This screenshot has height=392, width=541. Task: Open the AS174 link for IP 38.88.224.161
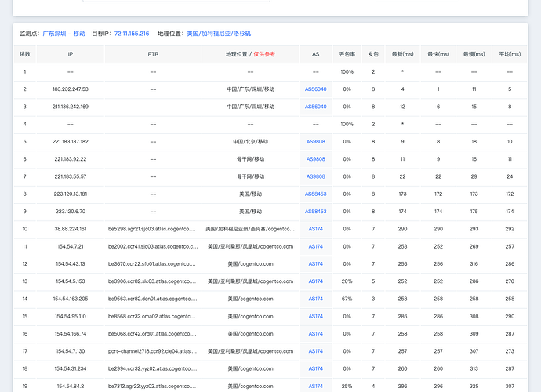pyautogui.click(x=316, y=229)
